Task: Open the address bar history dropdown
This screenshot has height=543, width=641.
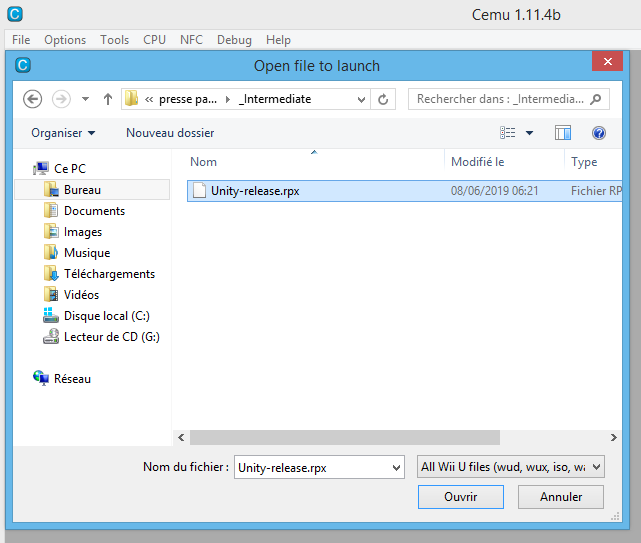Action: 361,99
